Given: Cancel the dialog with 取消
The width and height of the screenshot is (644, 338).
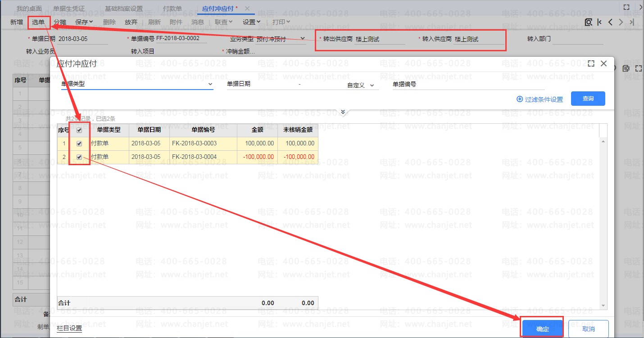Looking at the screenshot, I should [x=589, y=329].
